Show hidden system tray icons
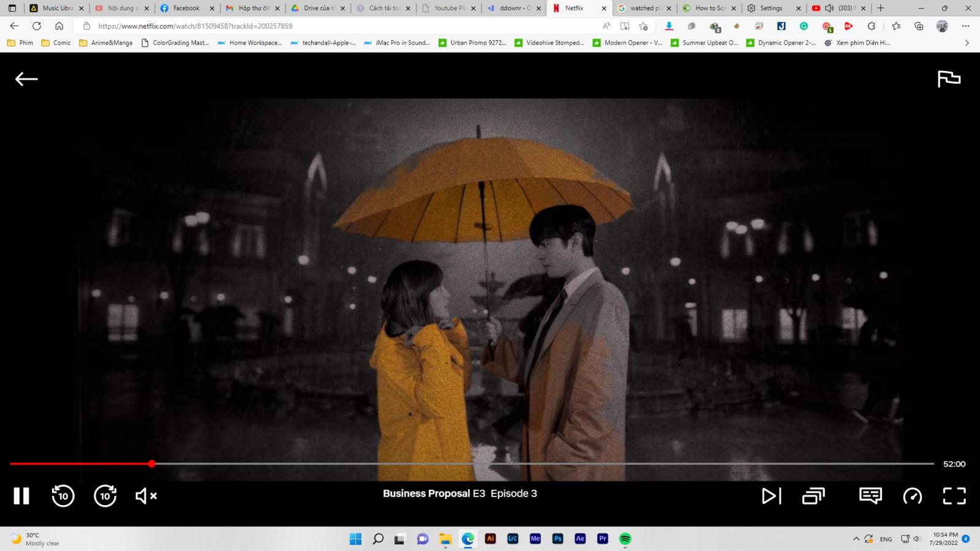The height and width of the screenshot is (551, 980). pos(856,539)
